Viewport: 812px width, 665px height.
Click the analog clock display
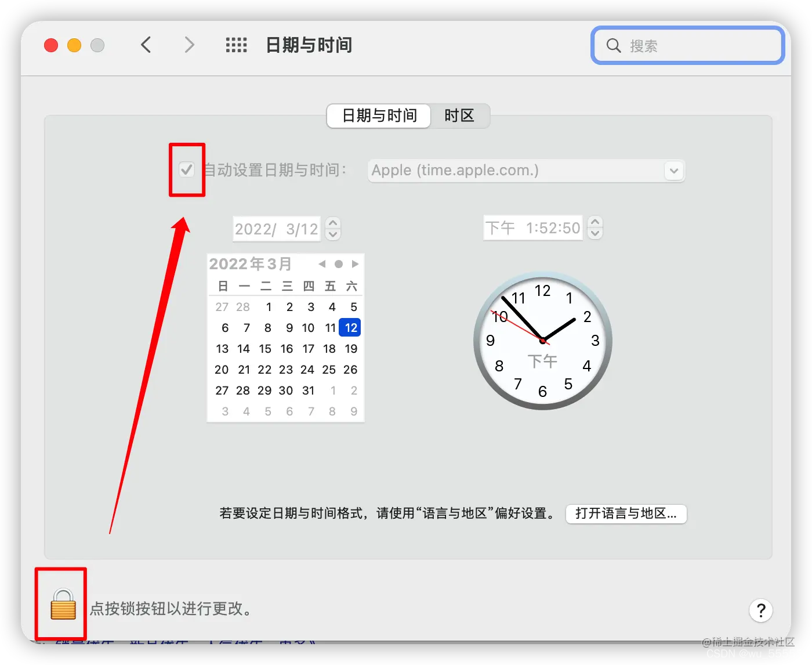point(542,341)
